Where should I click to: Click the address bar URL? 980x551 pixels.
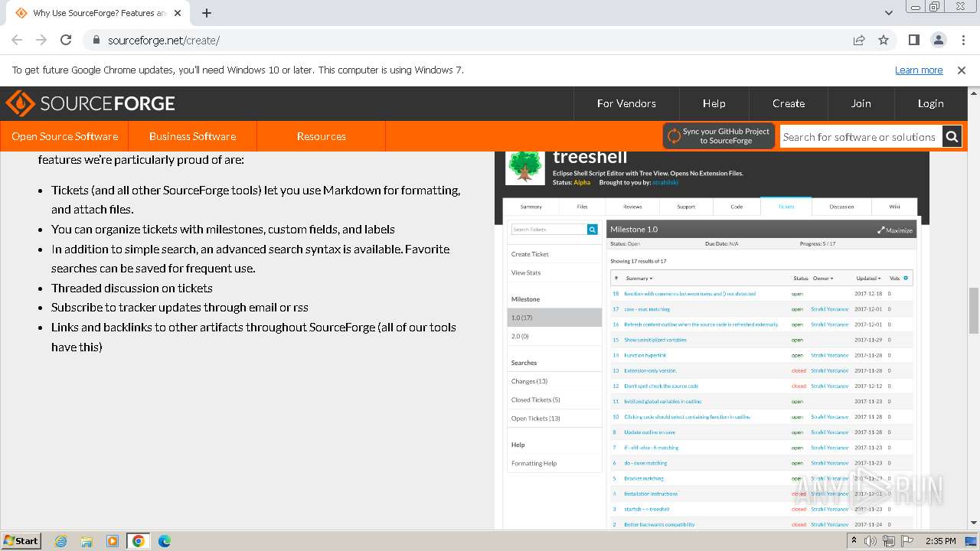(164, 41)
